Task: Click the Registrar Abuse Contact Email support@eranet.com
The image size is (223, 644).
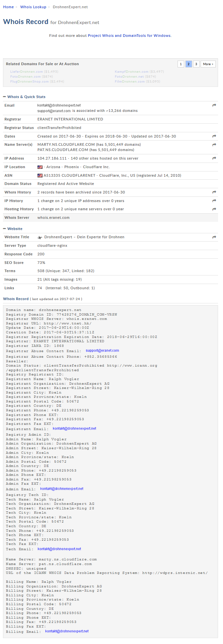Action: [102, 351]
